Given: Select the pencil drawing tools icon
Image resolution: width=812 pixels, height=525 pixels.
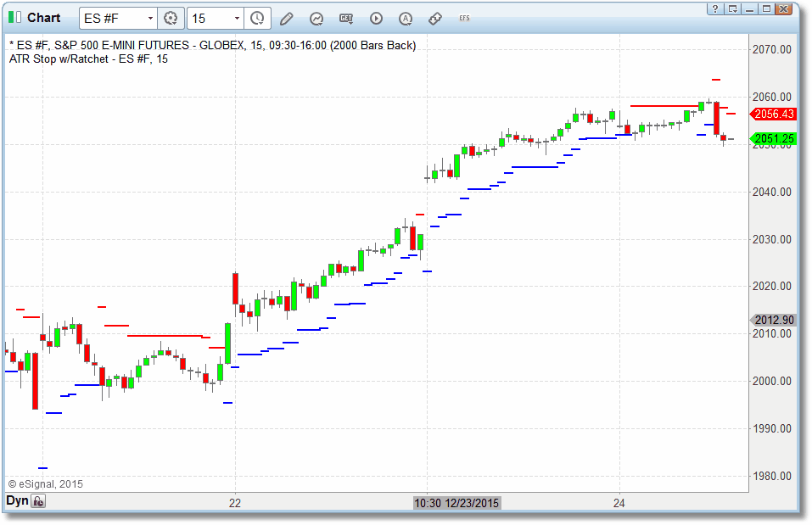Looking at the screenshot, I should pyautogui.click(x=287, y=19).
